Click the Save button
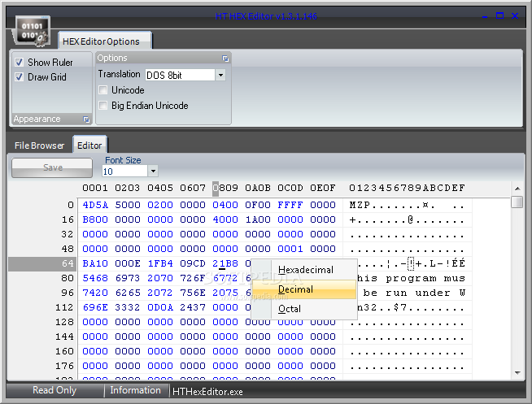This screenshot has width=532, height=404. 52,167
